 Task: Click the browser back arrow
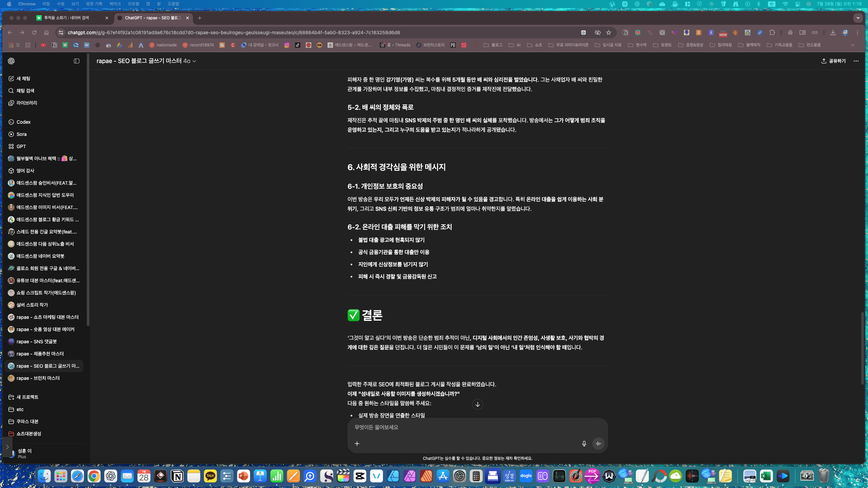[10, 33]
